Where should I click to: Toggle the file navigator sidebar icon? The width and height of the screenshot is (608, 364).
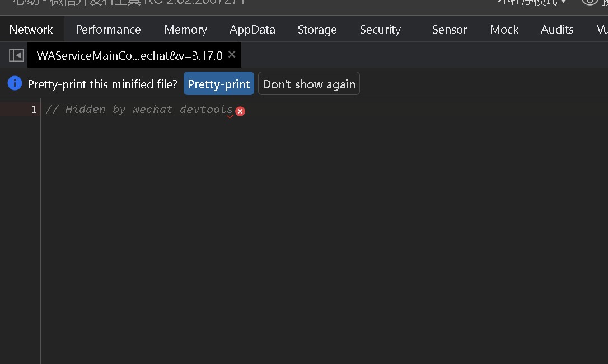tap(16, 55)
